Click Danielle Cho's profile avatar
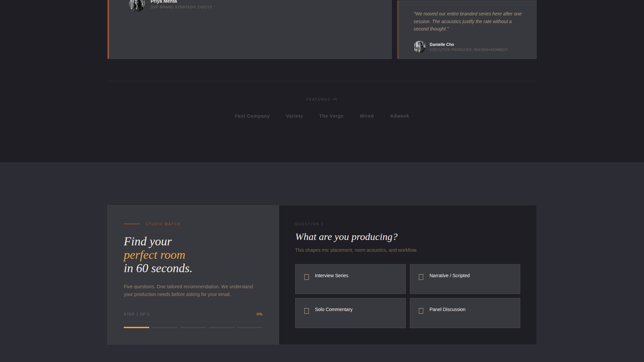This screenshot has height=362, width=644. (x=420, y=47)
